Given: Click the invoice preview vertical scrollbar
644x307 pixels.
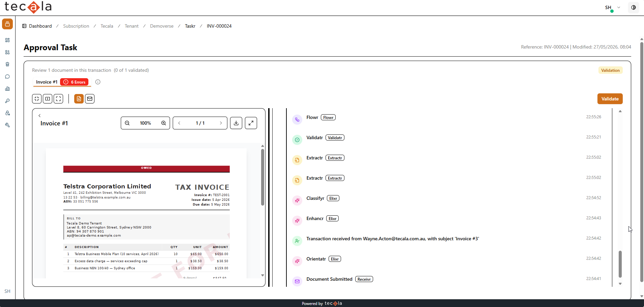Looking at the screenshot, I should pos(262,177).
